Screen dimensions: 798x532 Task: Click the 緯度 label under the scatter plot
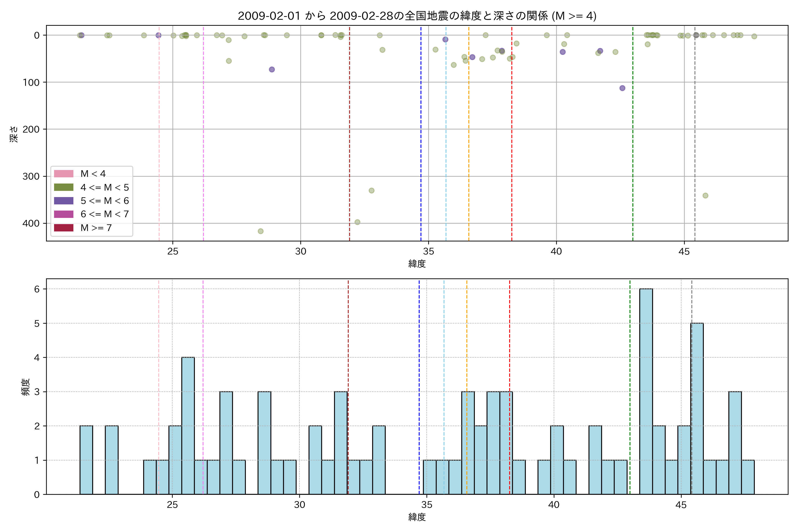[x=417, y=264]
